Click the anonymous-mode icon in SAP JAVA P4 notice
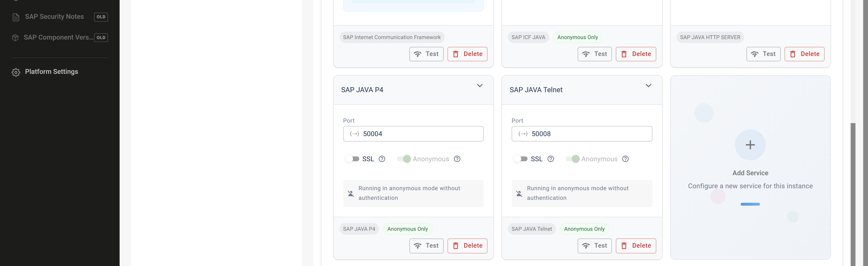868x266 pixels. pyautogui.click(x=351, y=194)
